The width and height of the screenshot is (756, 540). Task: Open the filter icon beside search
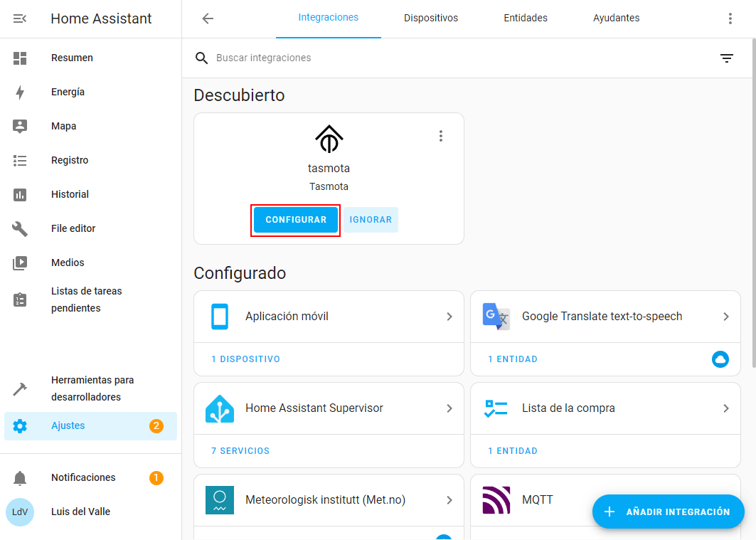(x=726, y=58)
